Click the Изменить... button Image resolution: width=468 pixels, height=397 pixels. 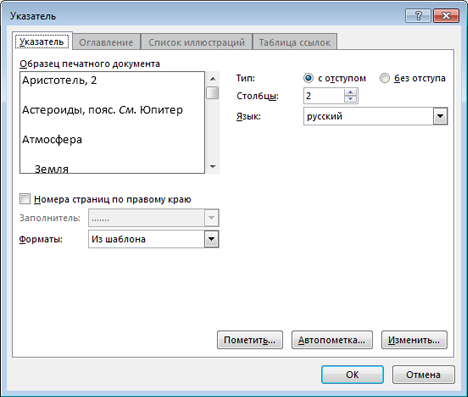(414, 340)
